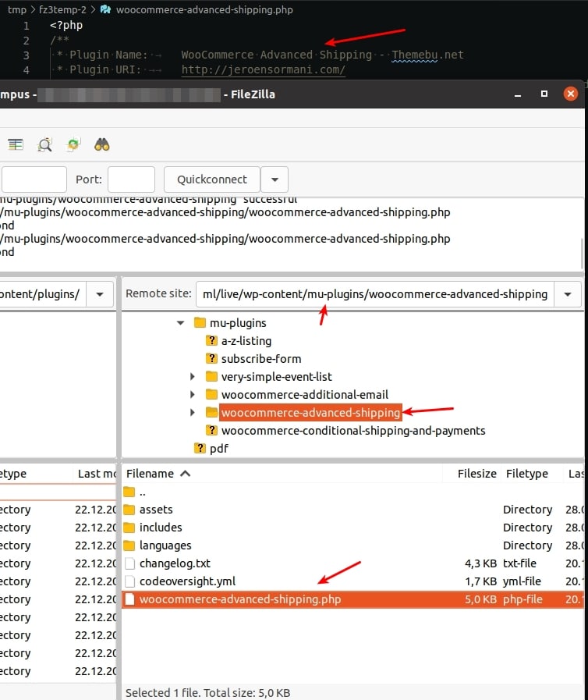
Task: Click fz3temp-2 in editor breadcrumb
Action: click(x=62, y=9)
